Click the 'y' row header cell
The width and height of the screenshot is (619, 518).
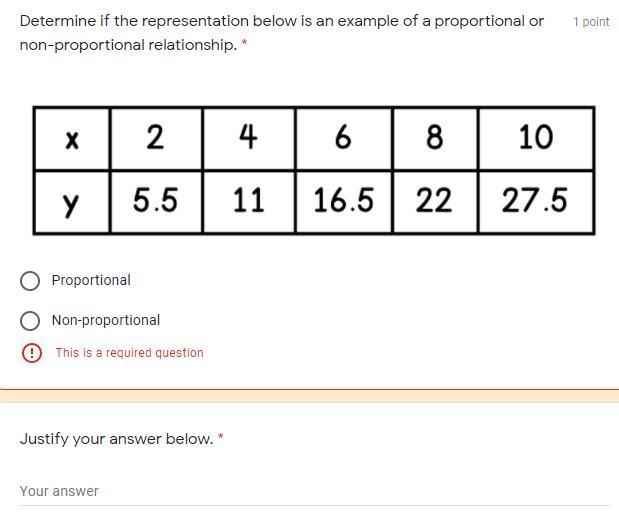coord(72,202)
